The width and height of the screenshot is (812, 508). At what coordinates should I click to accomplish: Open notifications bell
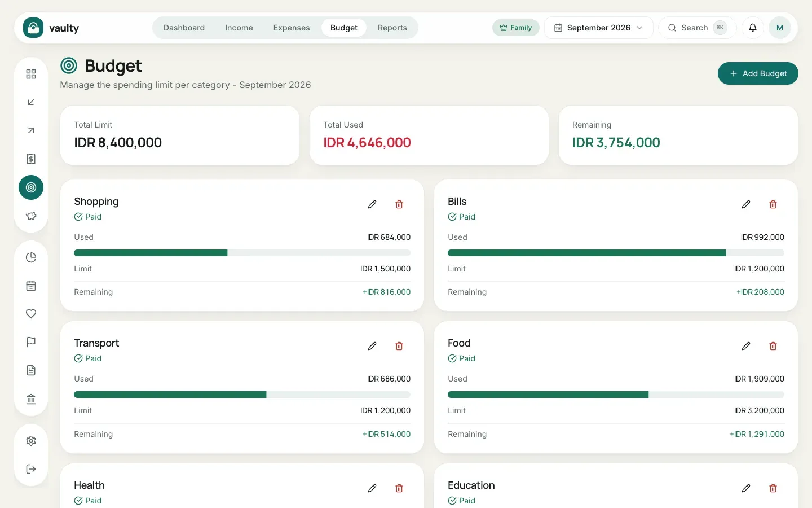pyautogui.click(x=753, y=28)
